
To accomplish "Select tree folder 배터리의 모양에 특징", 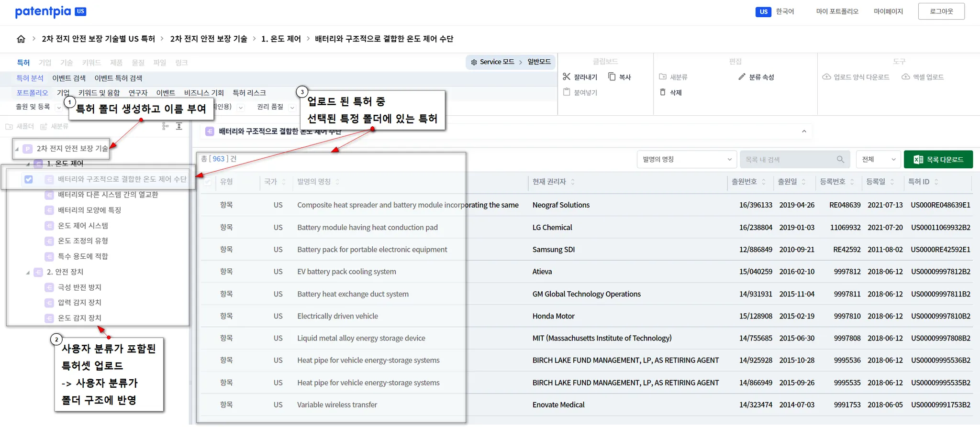I will coord(89,210).
